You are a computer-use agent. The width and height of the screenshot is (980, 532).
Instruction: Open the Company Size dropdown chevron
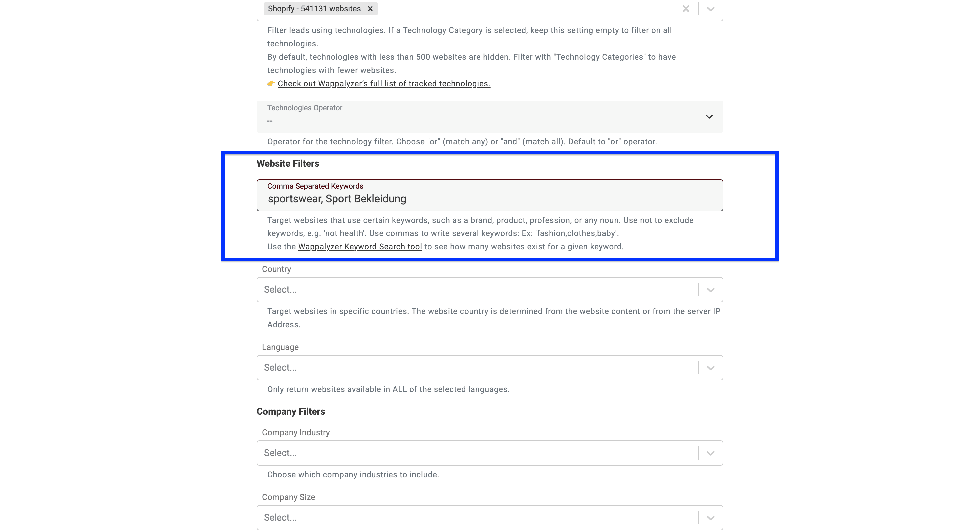click(710, 517)
